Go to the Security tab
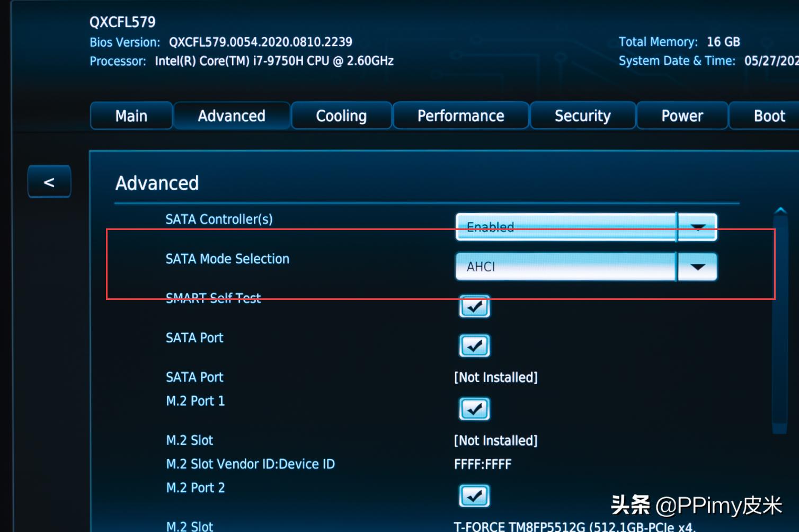 click(x=582, y=116)
